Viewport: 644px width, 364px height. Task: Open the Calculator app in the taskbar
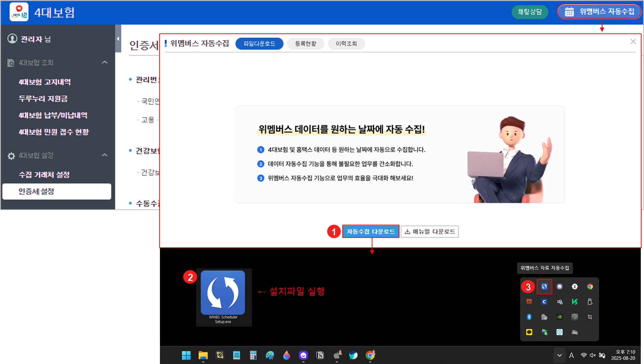point(253,355)
